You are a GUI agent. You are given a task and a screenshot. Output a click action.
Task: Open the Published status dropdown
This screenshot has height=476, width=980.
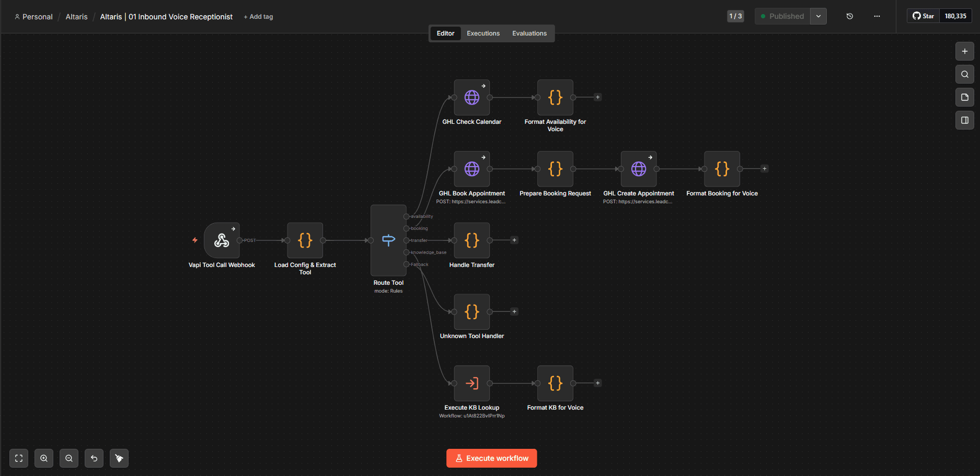point(818,16)
